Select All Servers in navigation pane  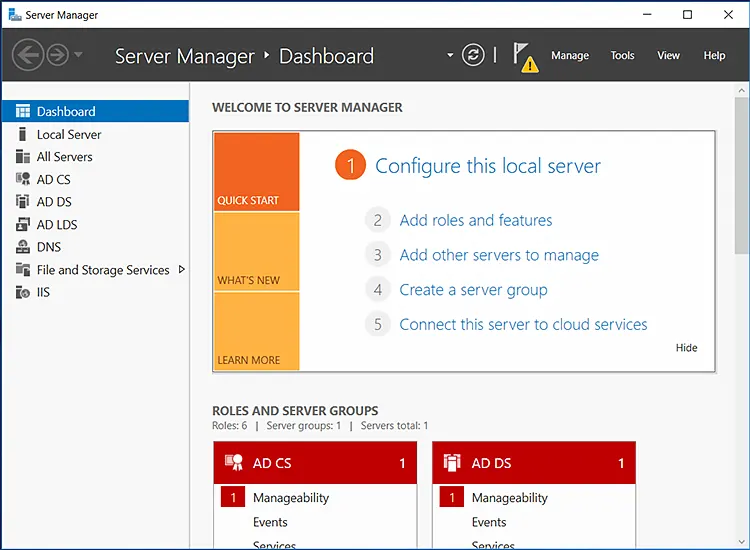click(95, 157)
